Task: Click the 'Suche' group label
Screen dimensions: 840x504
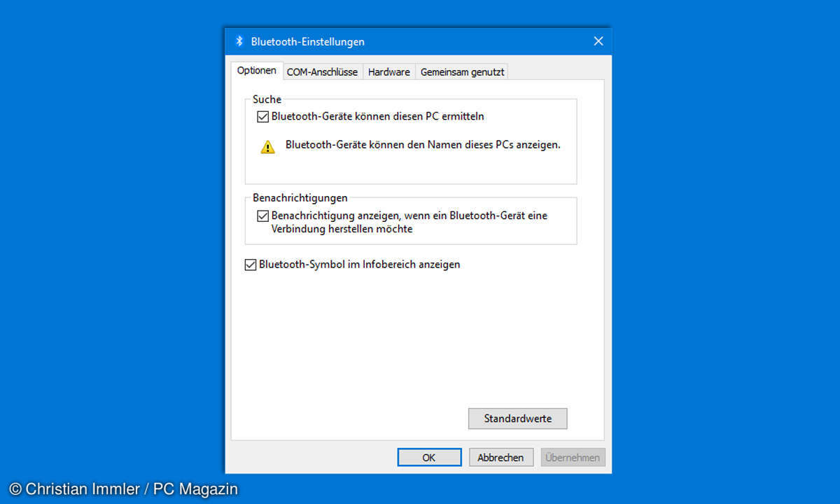Action: 267,99
